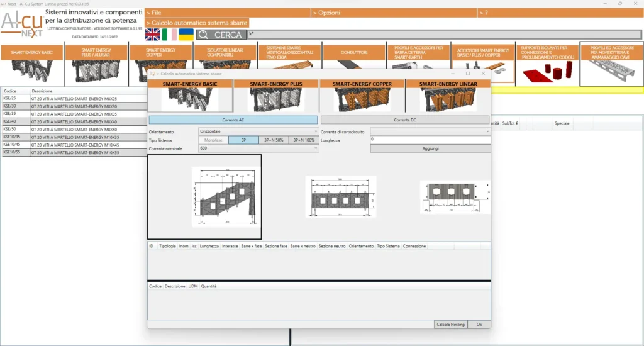Select the 3P system type

(242, 140)
